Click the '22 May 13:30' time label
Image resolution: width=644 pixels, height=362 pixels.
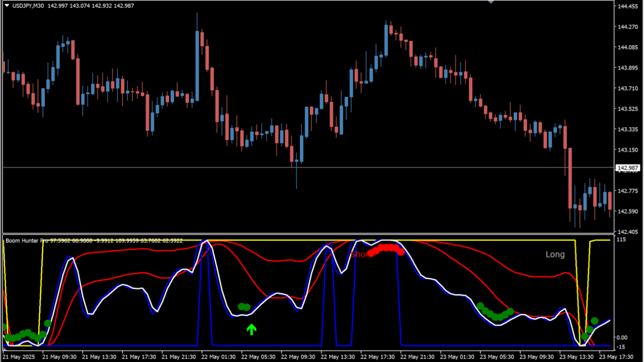[x=338, y=357]
